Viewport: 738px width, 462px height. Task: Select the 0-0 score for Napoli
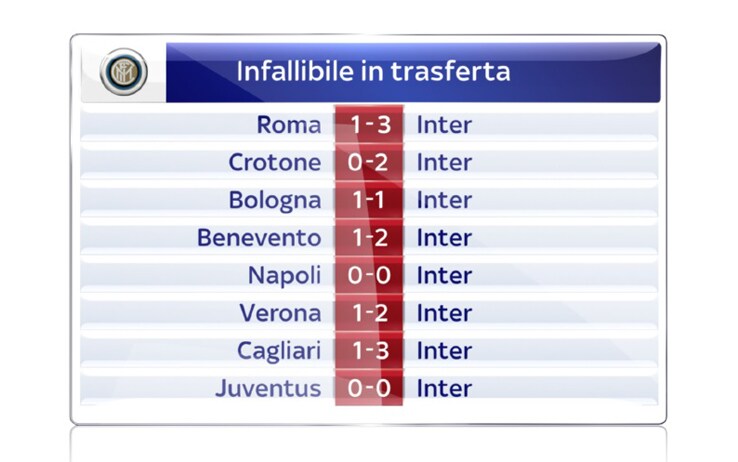pyautogui.click(x=369, y=275)
